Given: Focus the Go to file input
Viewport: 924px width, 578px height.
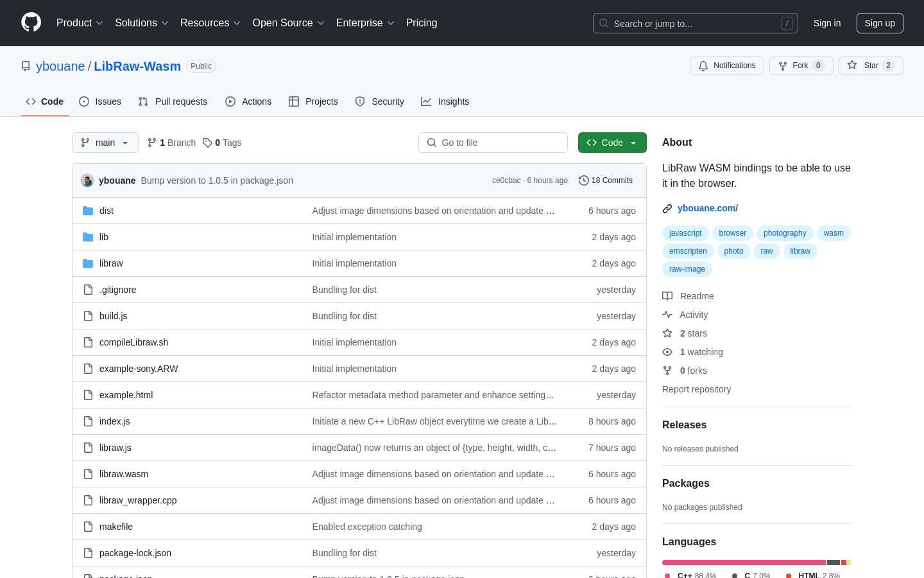Looking at the screenshot, I should tap(493, 143).
